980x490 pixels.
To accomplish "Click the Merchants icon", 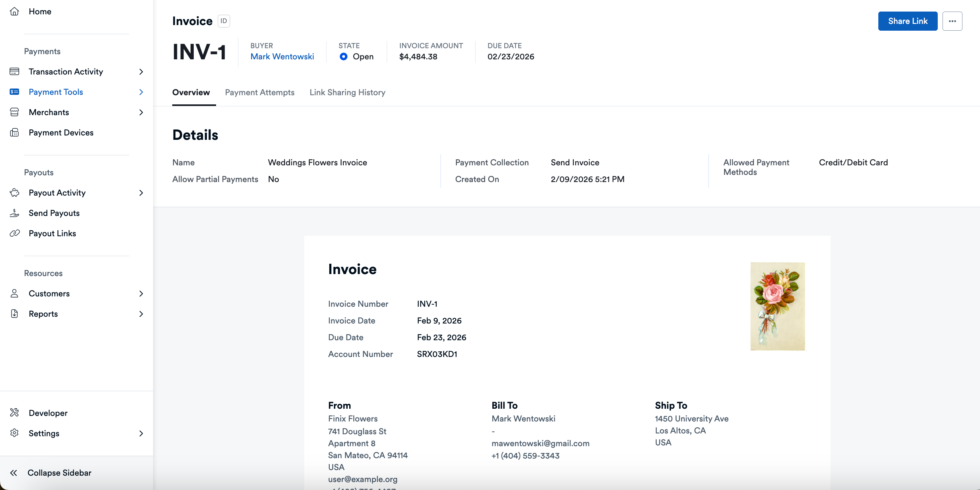I will point(14,112).
